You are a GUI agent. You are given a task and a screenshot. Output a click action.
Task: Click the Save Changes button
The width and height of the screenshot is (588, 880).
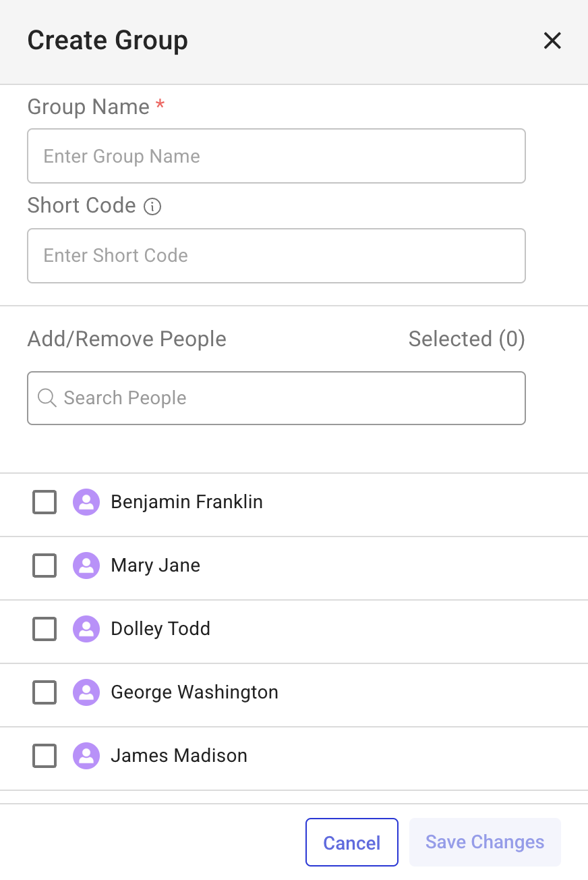(x=485, y=842)
